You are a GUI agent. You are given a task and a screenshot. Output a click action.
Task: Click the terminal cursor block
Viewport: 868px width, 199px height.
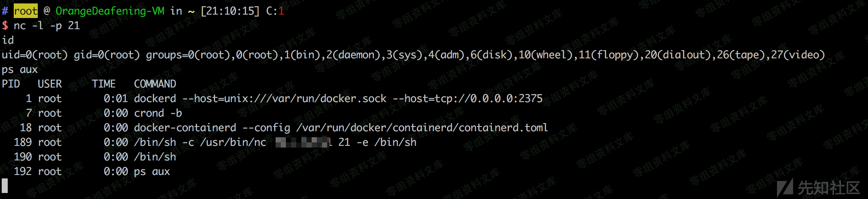coord(5,186)
